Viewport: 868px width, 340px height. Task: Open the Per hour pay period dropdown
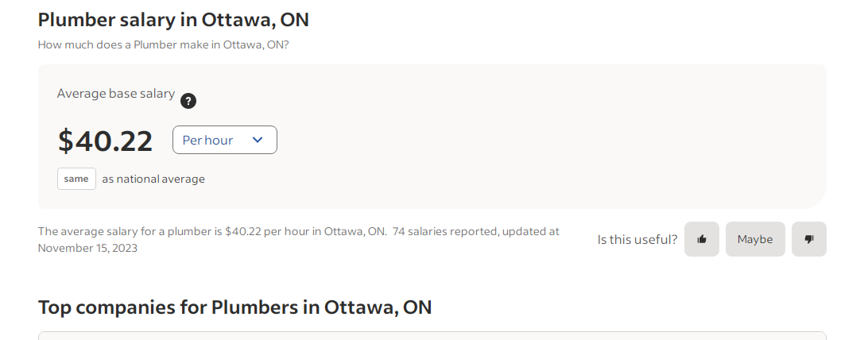coord(224,140)
